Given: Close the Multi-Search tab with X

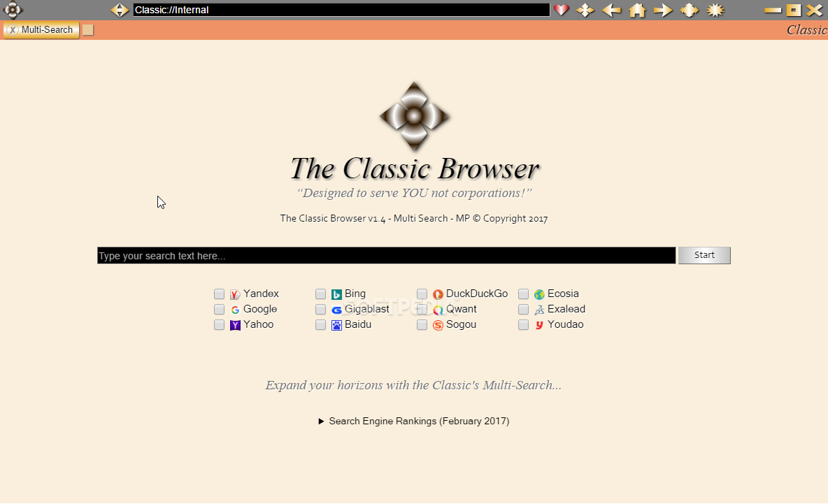Looking at the screenshot, I should (13, 30).
